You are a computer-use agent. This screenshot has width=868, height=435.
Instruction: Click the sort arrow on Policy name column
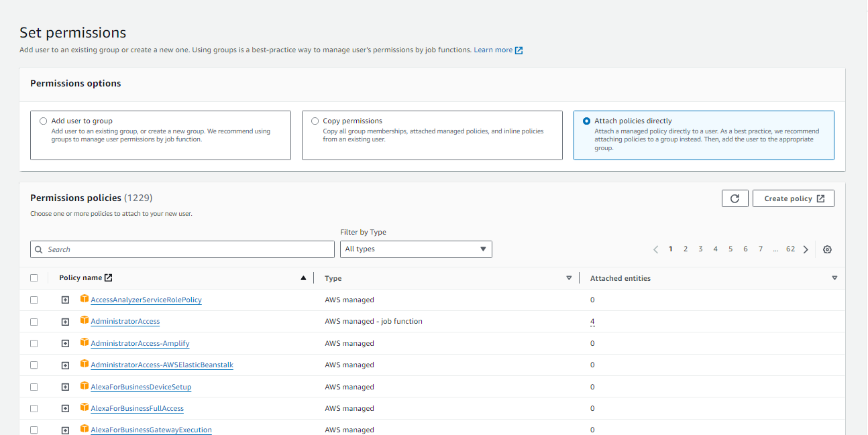click(303, 277)
